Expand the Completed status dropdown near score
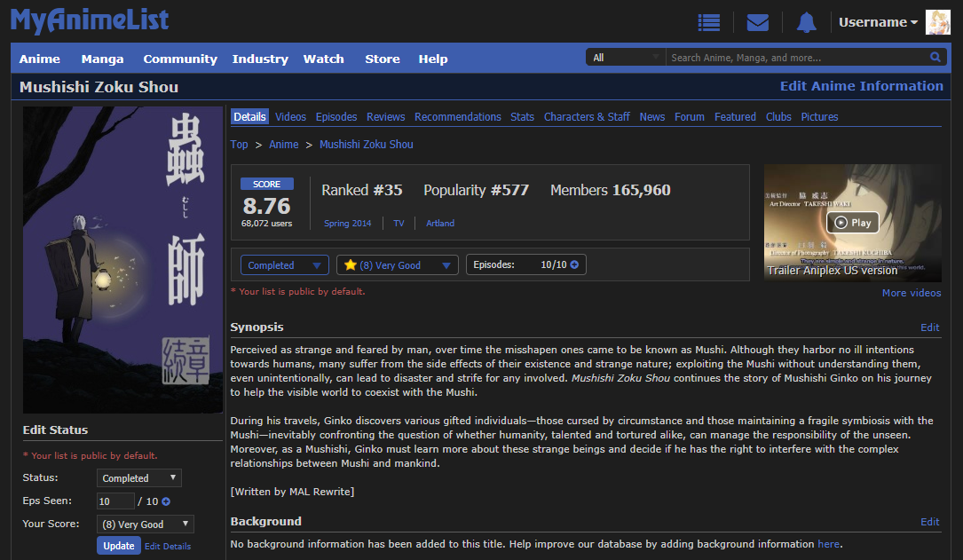963x560 pixels. pyautogui.click(x=284, y=265)
